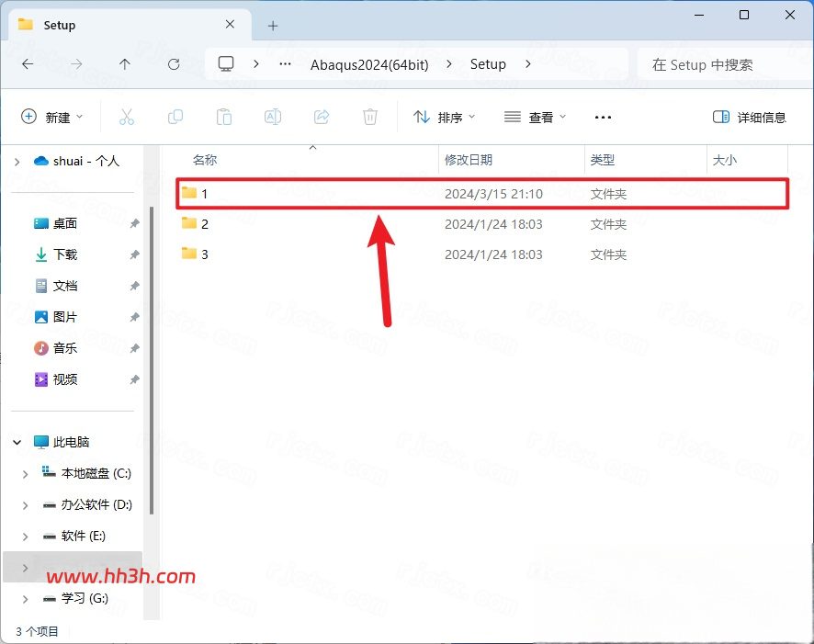Open a new tab with plus button
The image size is (814, 644).
click(273, 26)
